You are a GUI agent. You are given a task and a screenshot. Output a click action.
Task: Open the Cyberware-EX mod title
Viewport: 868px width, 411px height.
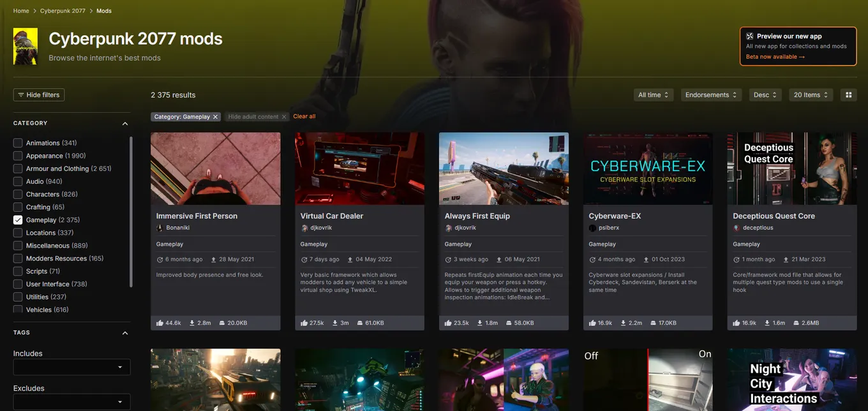click(x=615, y=216)
